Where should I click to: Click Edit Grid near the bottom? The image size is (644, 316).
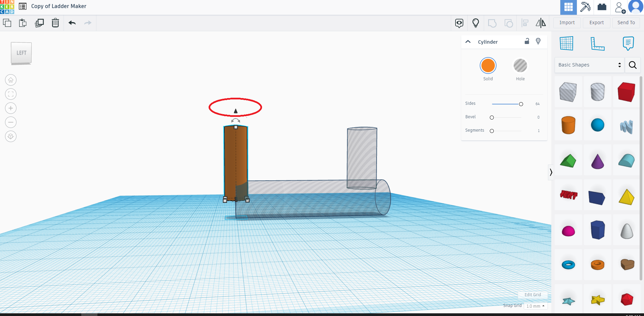pyautogui.click(x=532, y=295)
